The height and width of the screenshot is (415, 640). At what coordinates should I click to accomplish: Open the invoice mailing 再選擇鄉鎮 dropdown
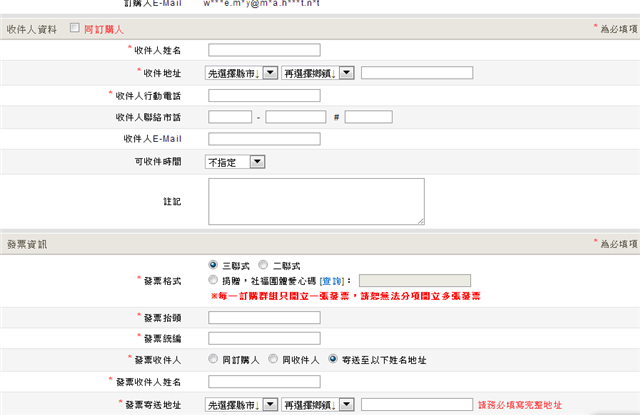pos(318,405)
